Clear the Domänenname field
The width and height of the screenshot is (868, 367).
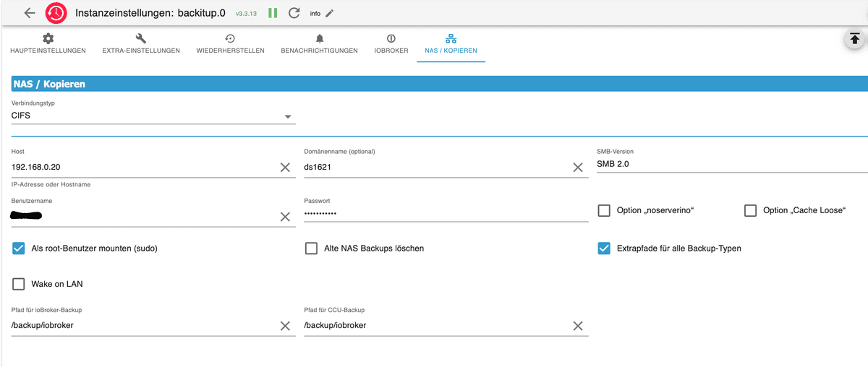coord(577,168)
